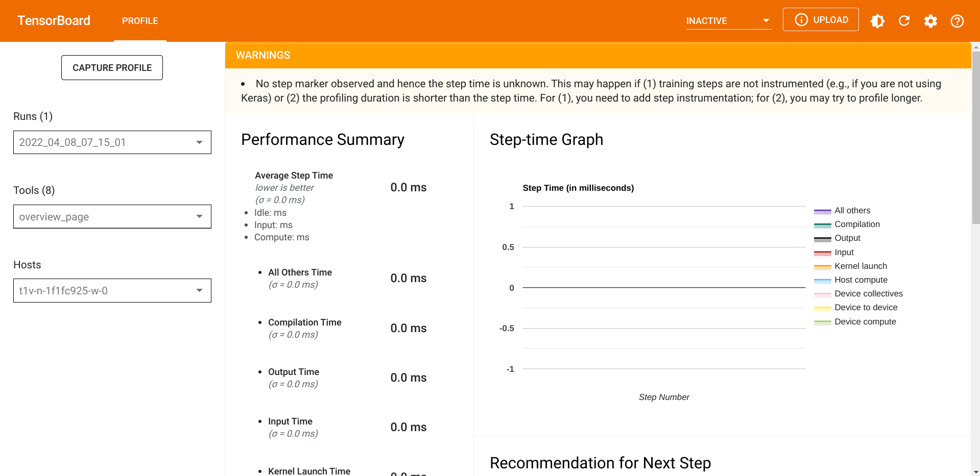The image size is (980, 476).
Task: Click the All Others Time label
Action: tap(300, 272)
